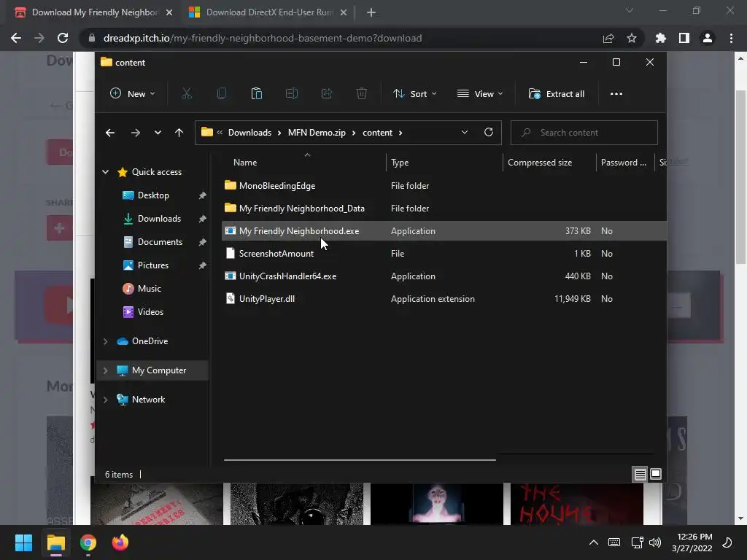747x560 pixels.
Task: Click Downloads in the address breadcrumb
Action: pos(249,133)
